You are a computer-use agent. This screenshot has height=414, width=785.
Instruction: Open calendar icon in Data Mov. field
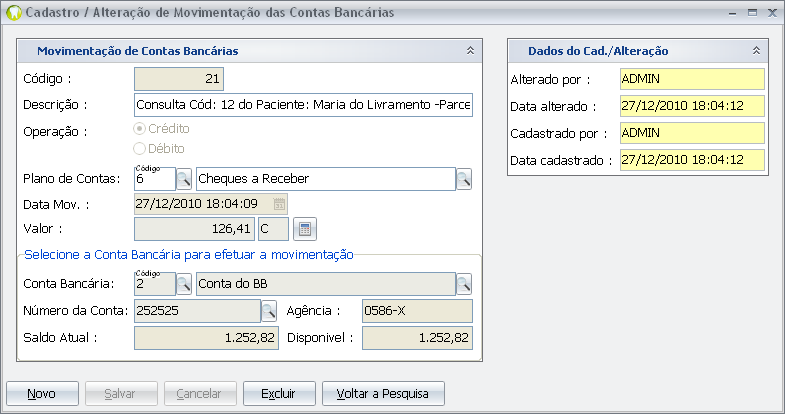pos(279,204)
